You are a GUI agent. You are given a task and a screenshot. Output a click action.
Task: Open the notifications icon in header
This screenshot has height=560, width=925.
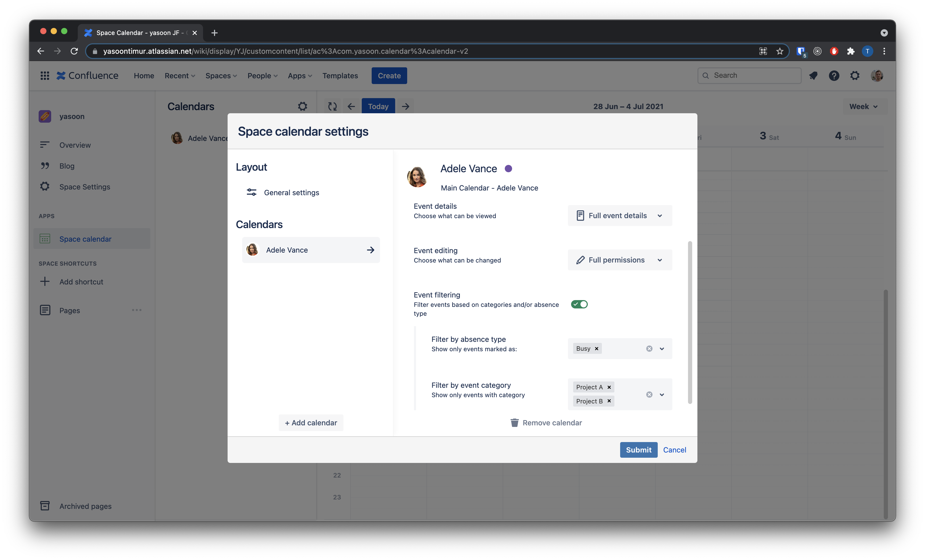813,75
